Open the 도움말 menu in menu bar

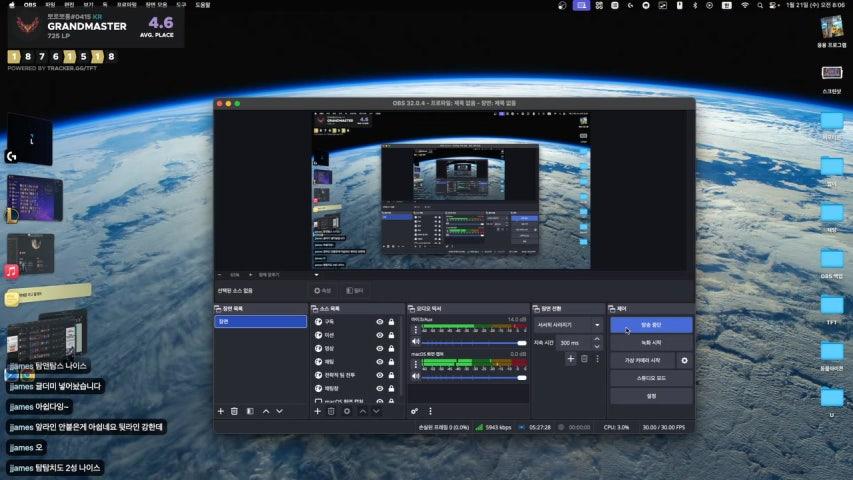pyautogui.click(x=203, y=5)
